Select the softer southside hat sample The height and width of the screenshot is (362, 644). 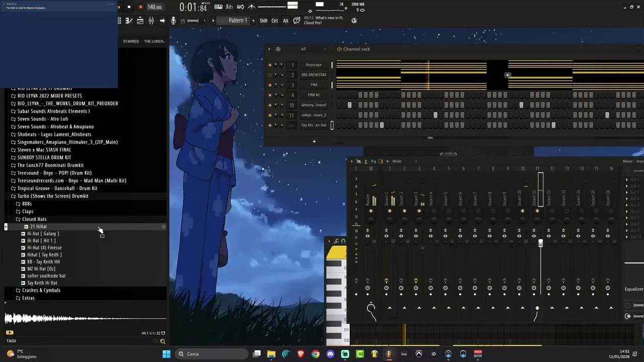(46, 276)
